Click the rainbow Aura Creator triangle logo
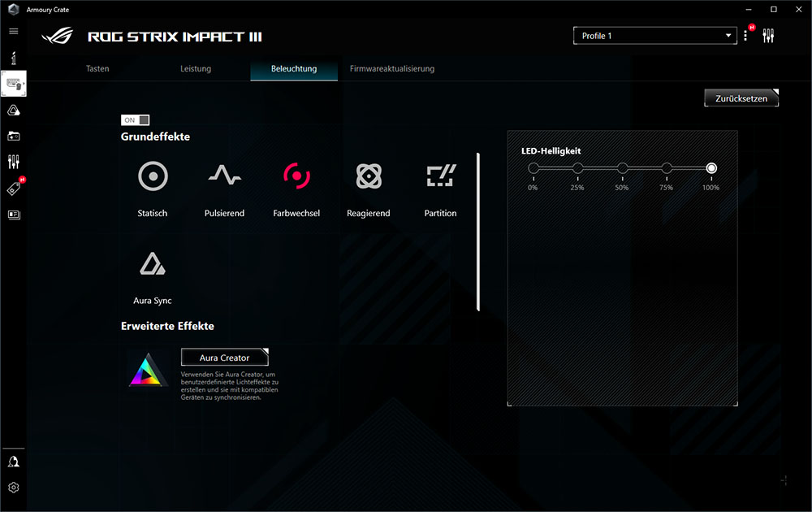 (x=148, y=370)
